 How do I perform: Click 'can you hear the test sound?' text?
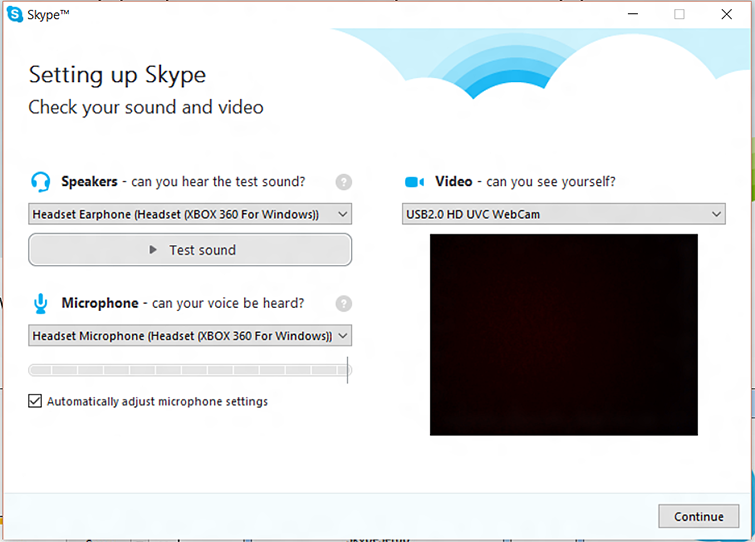(218, 182)
